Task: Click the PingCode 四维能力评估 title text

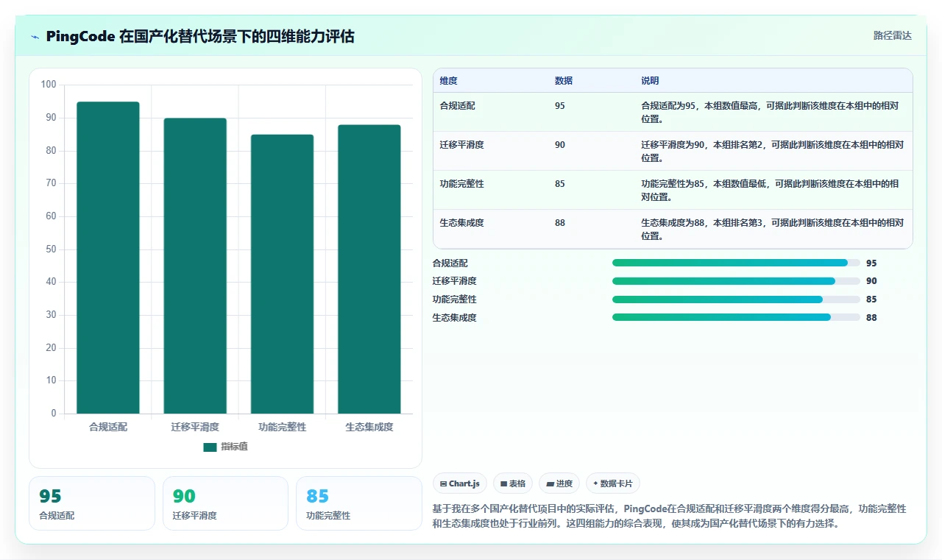Action: (200, 36)
